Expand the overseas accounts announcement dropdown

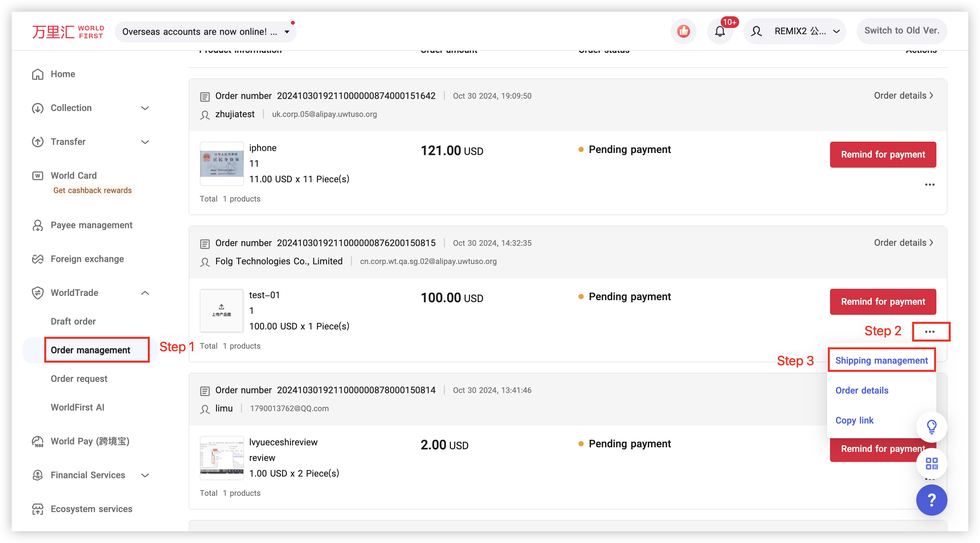(x=287, y=32)
